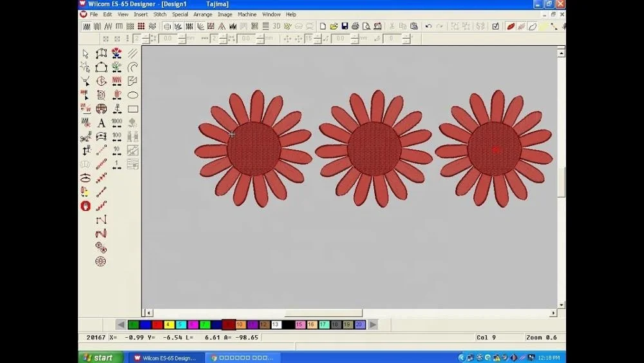Screen dimensions: 644x363
Task: Click the blue floppy disk save icon
Action: [x=345, y=26]
